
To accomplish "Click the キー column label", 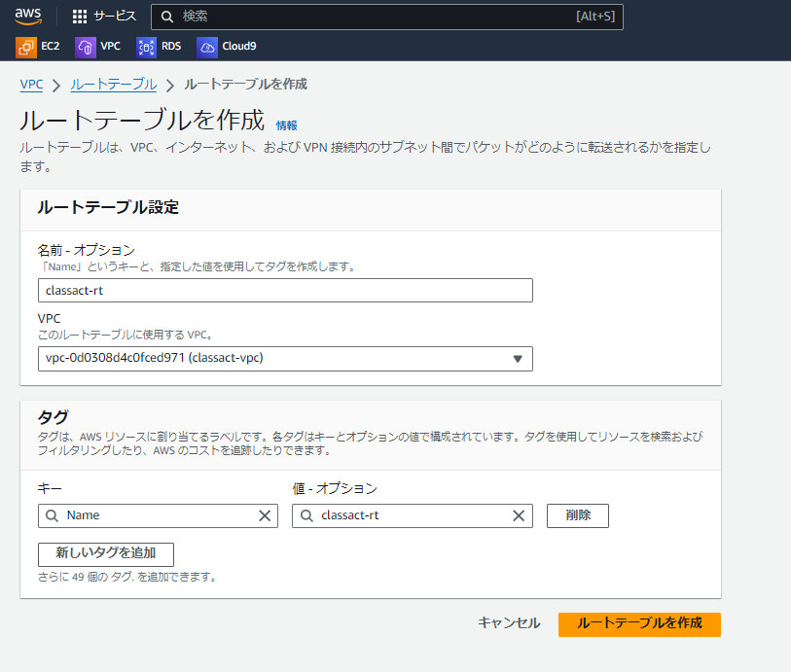I will pyautogui.click(x=50, y=488).
